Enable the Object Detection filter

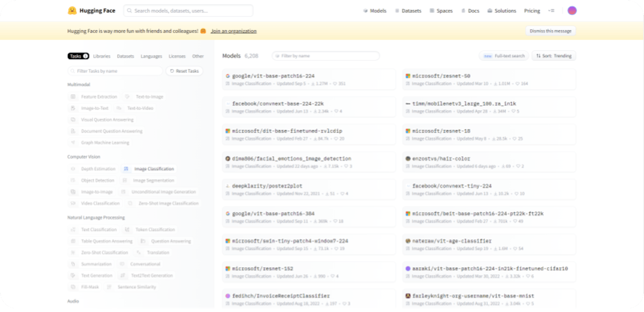point(97,180)
